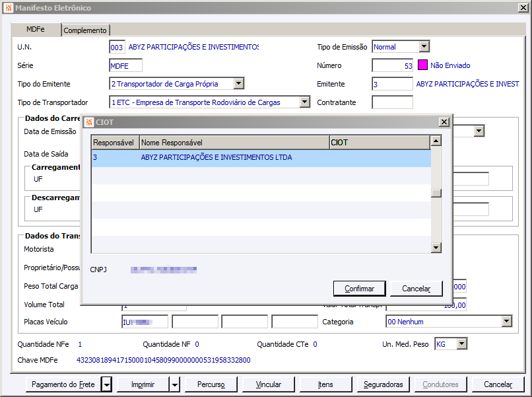Screen dimensions: 532x397
Task: Click the Imprimir button
Action: click(143, 384)
